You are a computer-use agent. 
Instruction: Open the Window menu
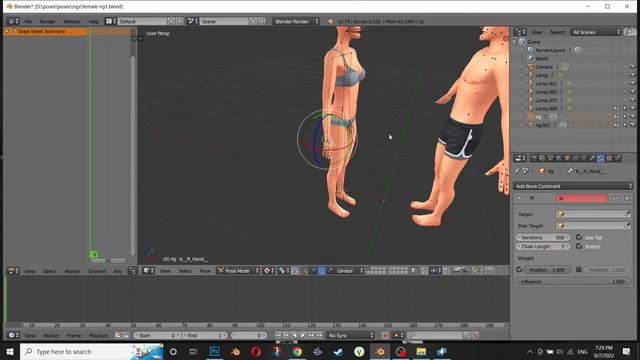tap(72, 21)
